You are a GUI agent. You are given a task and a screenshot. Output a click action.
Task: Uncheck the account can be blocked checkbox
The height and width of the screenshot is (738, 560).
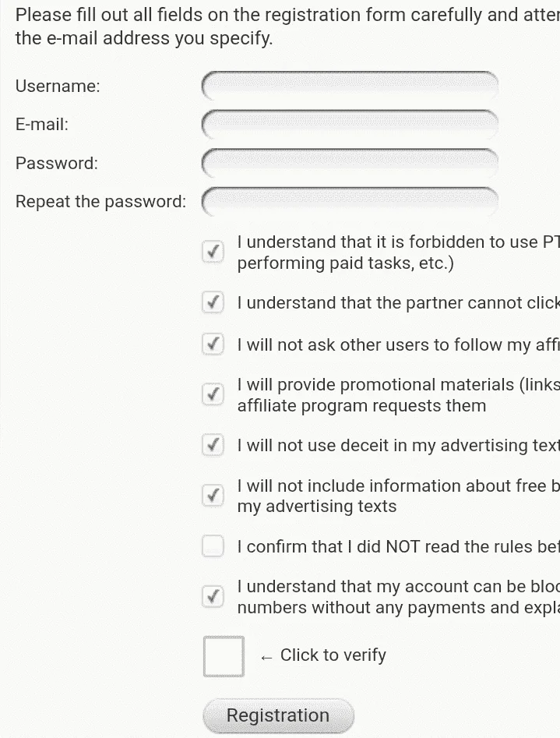213,597
